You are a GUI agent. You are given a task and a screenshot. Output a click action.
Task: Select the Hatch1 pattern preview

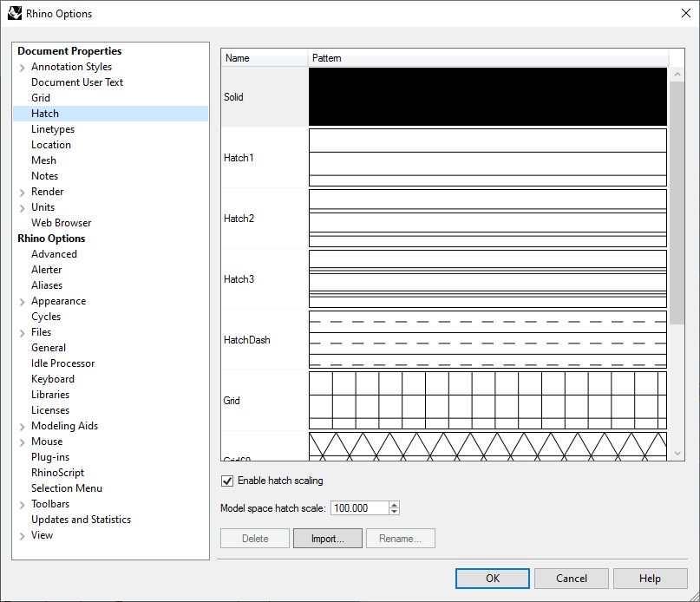coord(487,158)
